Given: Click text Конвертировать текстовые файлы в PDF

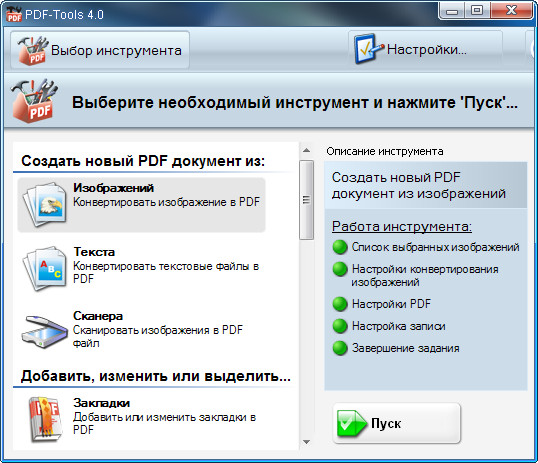Looking at the screenshot, I should point(166,272).
